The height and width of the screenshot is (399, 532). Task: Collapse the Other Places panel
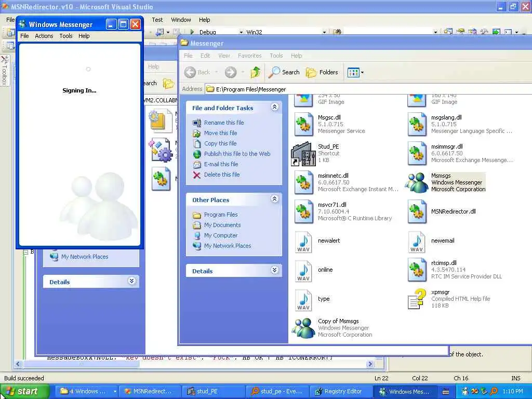274,199
